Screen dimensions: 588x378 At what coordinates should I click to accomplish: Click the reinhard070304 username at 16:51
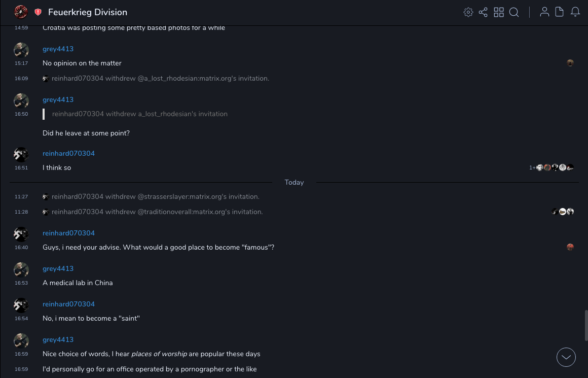68,154
